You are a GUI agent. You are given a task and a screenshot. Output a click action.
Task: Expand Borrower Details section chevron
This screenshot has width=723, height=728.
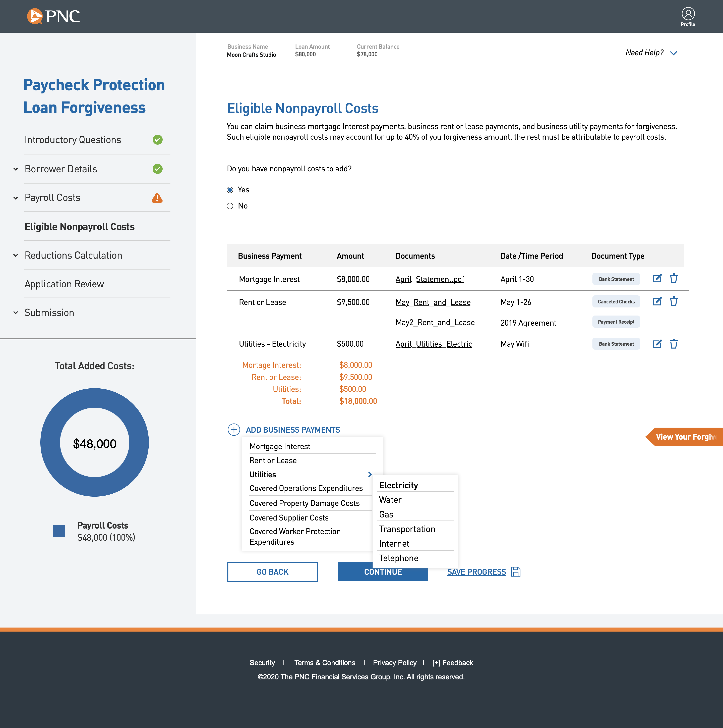15,169
